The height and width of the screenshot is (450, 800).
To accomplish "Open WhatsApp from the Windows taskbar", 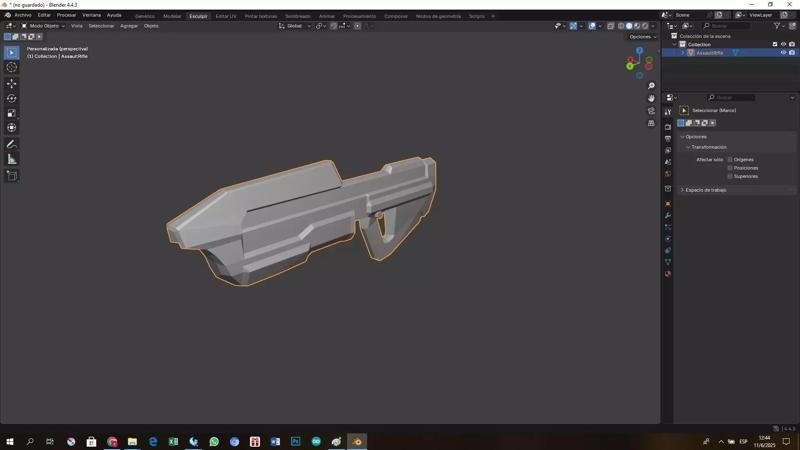I will point(213,441).
